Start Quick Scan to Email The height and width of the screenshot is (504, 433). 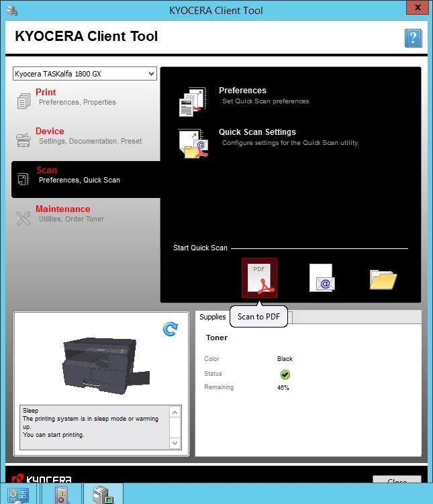(x=322, y=278)
